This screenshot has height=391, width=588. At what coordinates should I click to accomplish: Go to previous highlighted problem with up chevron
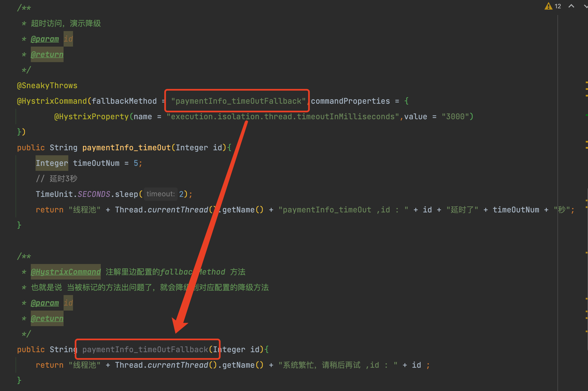571,6
